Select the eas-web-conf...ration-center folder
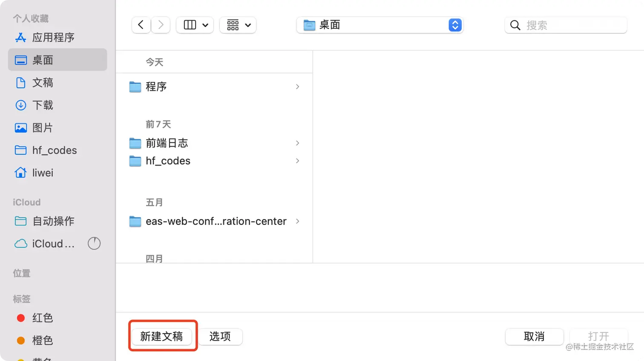644x361 pixels. (x=214, y=221)
